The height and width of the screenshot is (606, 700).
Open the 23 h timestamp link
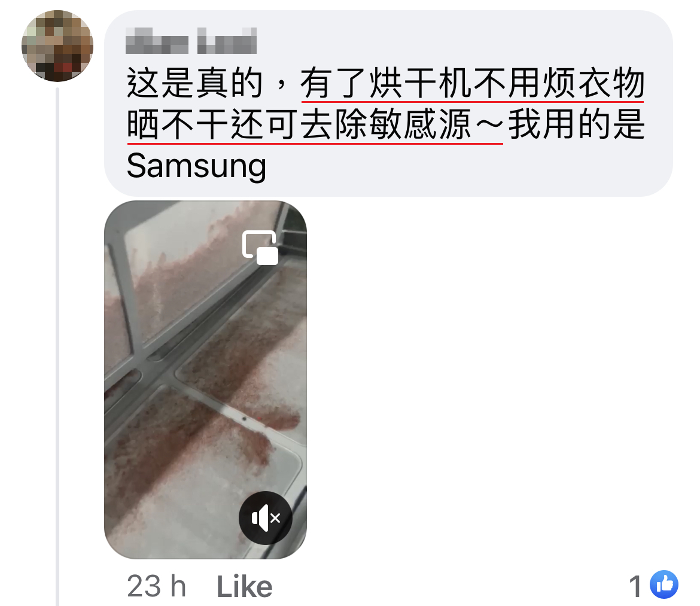tap(156, 586)
